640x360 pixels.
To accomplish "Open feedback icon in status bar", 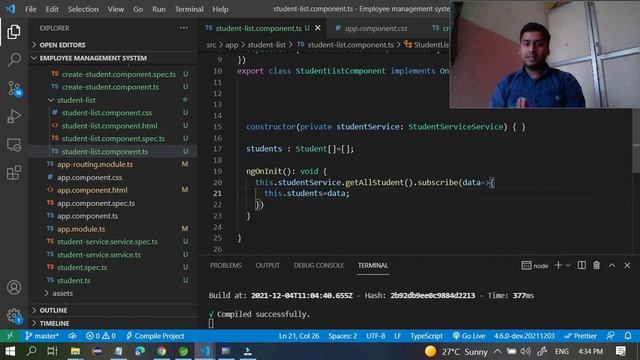I will (611, 336).
